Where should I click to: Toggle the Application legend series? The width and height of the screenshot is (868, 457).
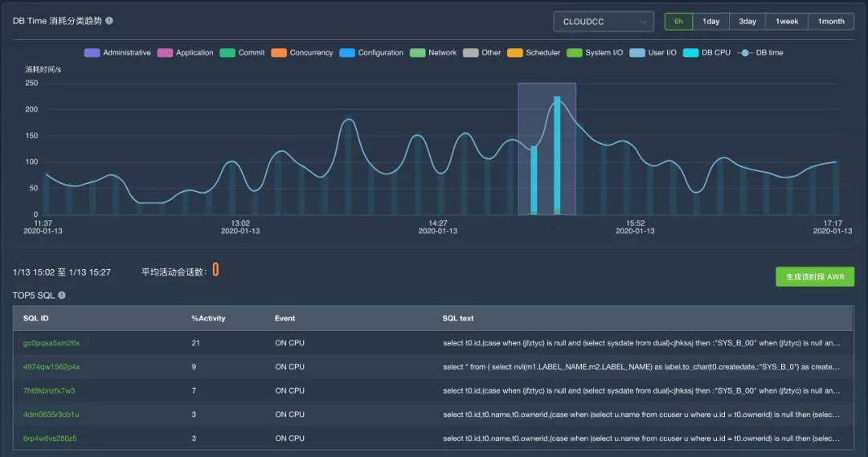tap(186, 53)
